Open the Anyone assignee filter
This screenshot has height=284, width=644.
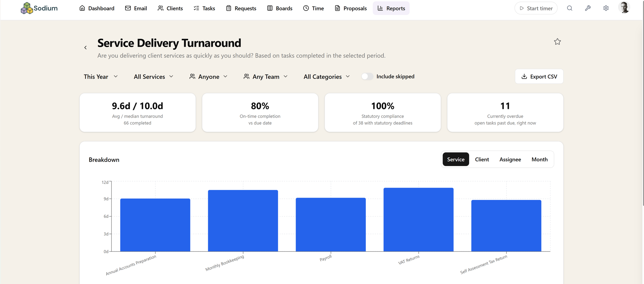209,77
